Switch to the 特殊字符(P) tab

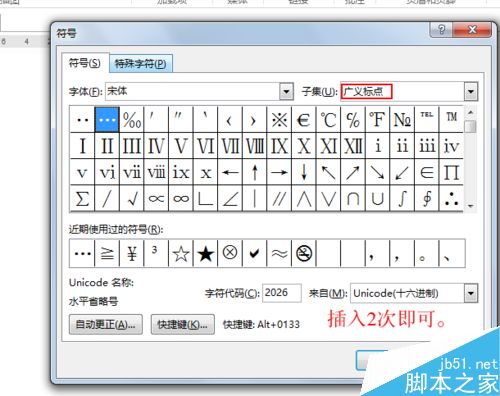(x=140, y=64)
